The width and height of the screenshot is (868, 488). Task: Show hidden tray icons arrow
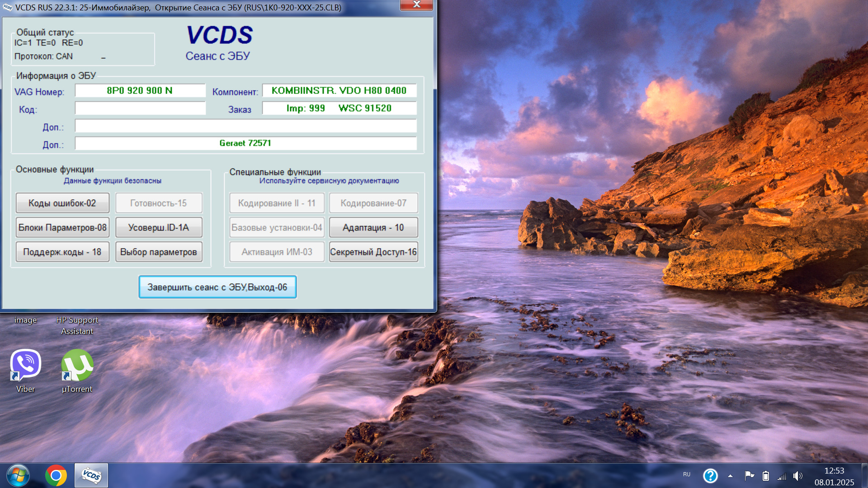pos(730,475)
